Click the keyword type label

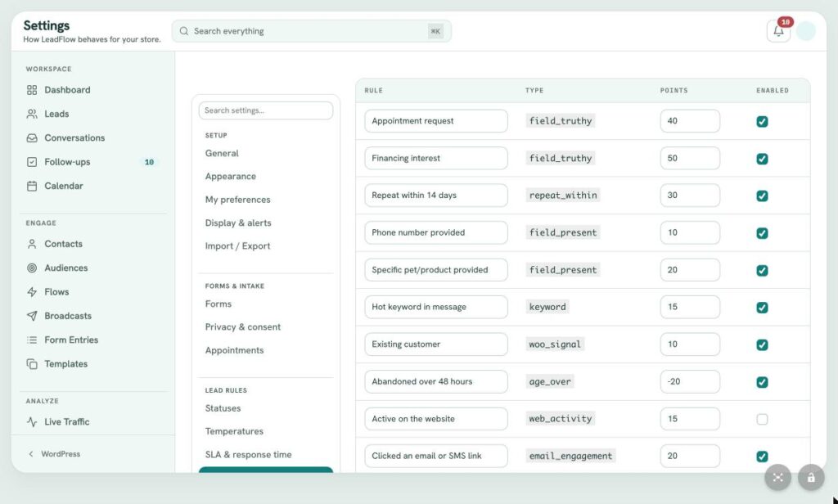547,307
